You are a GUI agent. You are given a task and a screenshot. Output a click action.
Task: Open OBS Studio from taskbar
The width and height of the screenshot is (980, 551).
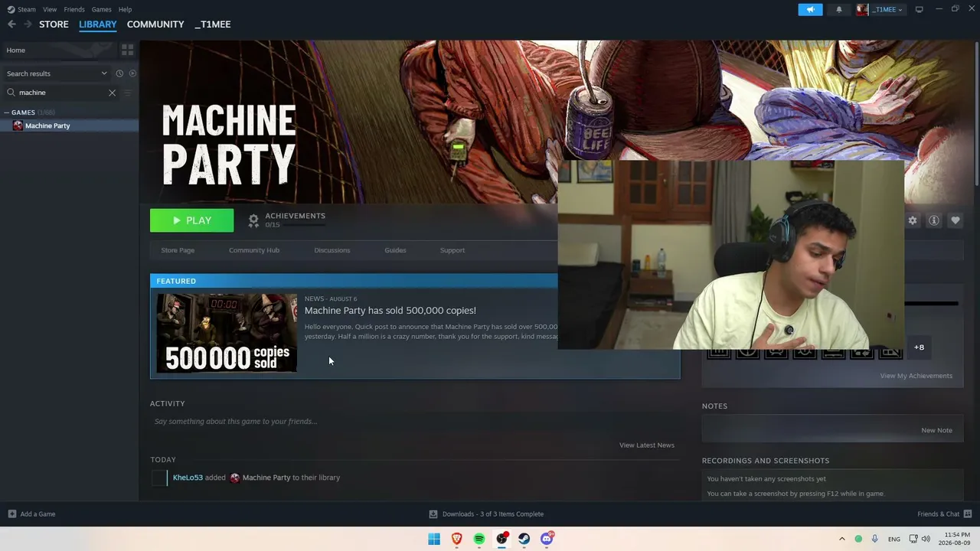tap(501, 539)
